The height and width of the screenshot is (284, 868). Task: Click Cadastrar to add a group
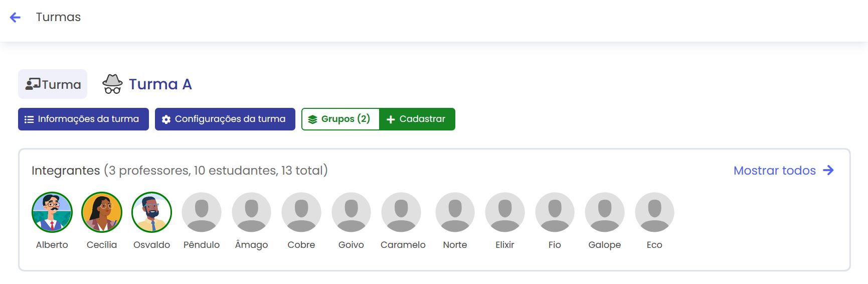pyautogui.click(x=417, y=119)
